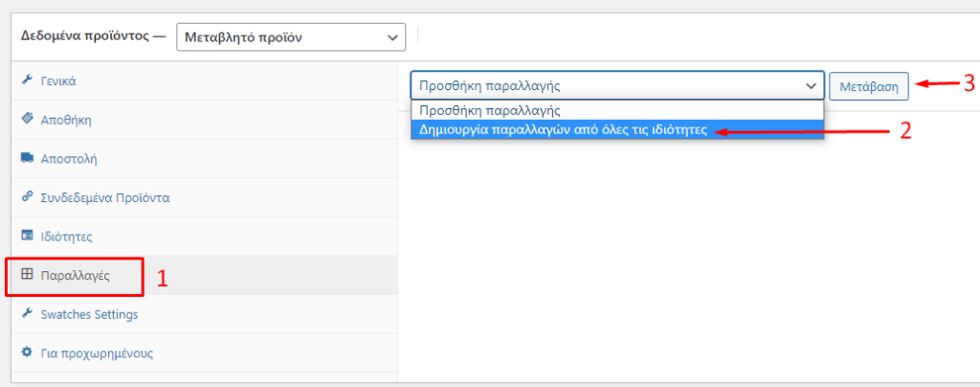Click the gear icon beside Για προχωρημένους
The height and width of the screenshot is (387, 980).
coord(27,353)
